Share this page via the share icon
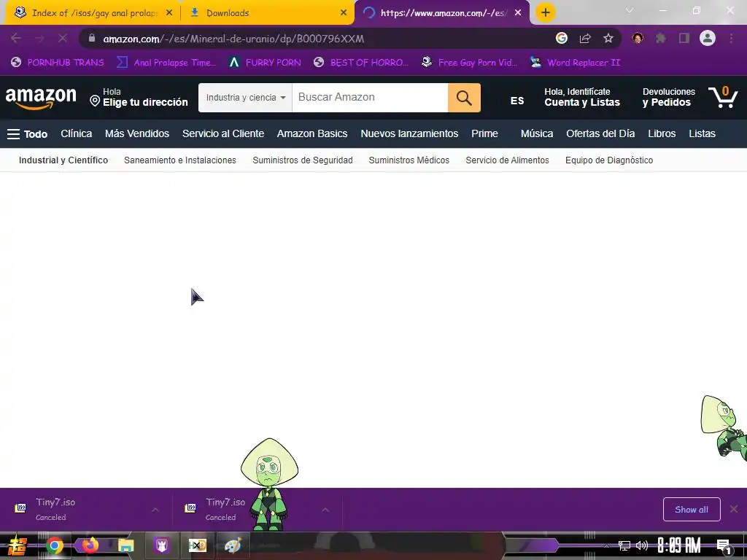Image resolution: width=747 pixels, height=560 pixels. (x=585, y=38)
